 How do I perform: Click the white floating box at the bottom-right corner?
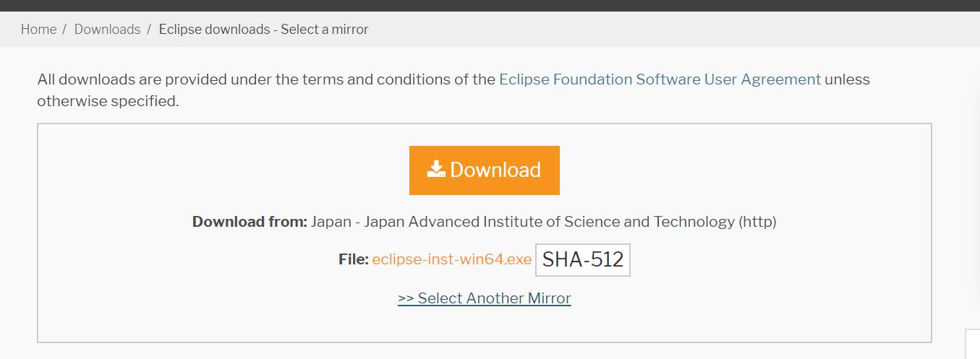tap(973, 345)
